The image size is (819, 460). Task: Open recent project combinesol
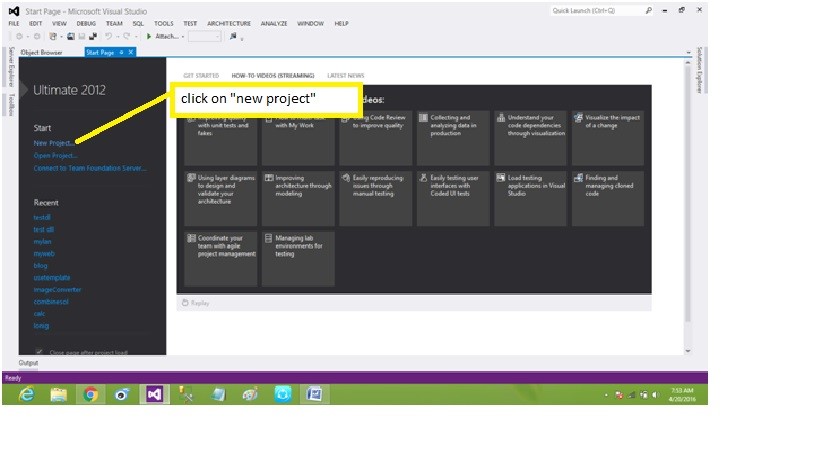click(51, 302)
